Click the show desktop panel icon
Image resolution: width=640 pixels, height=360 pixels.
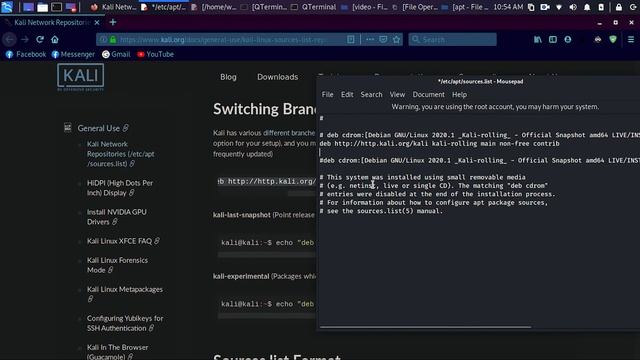[x=28, y=7]
